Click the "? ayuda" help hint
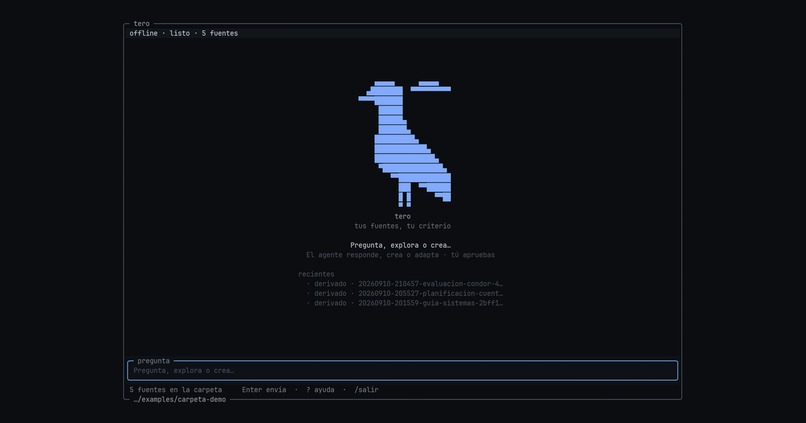806x423 pixels. (x=320, y=390)
